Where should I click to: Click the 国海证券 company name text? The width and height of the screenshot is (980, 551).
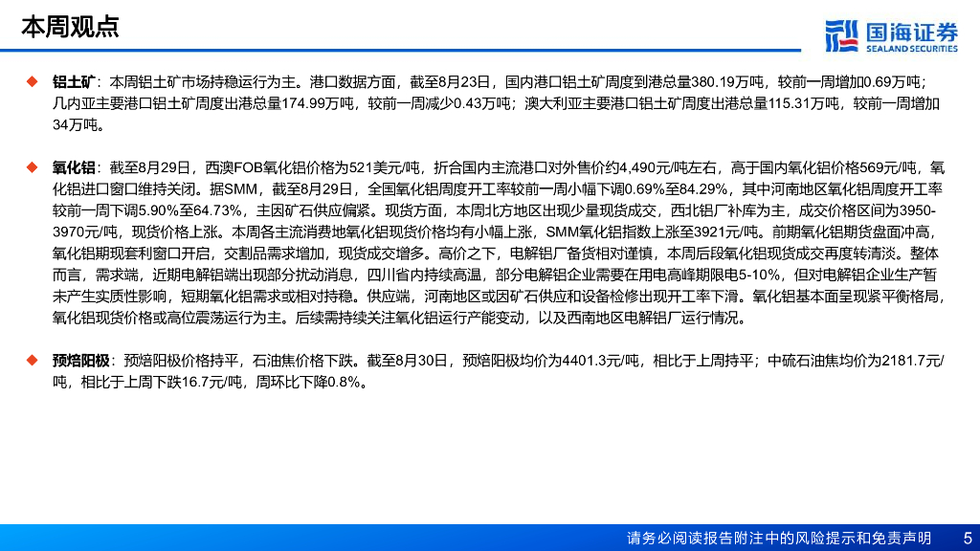tap(912, 32)
